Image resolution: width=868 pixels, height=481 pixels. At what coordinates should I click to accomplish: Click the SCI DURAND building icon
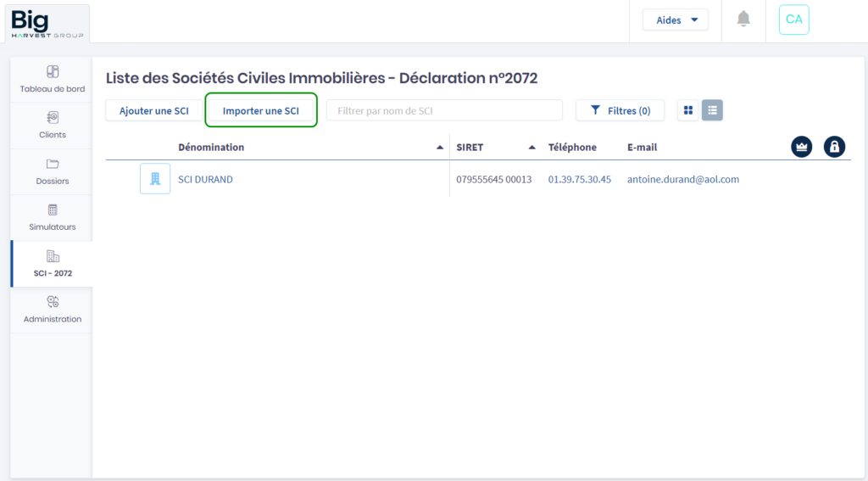(154, 179)
